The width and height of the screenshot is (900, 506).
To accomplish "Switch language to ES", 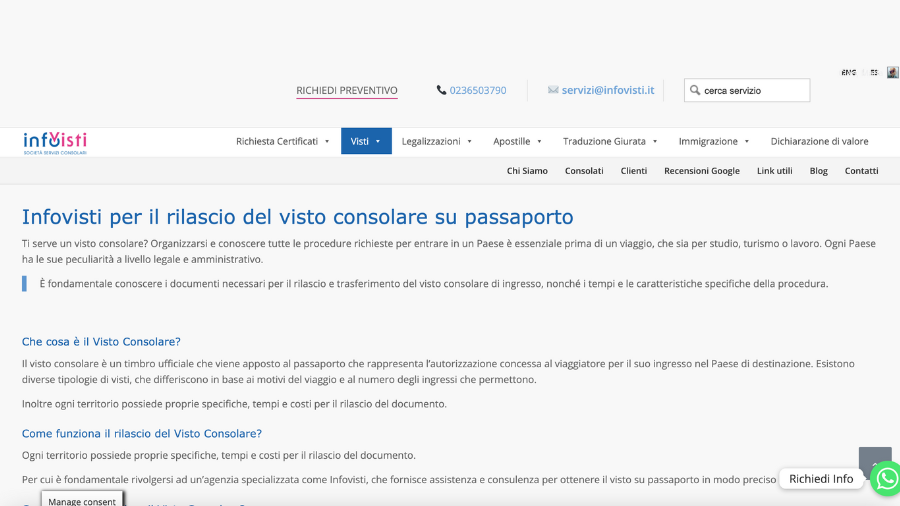I will coord(873,73).
